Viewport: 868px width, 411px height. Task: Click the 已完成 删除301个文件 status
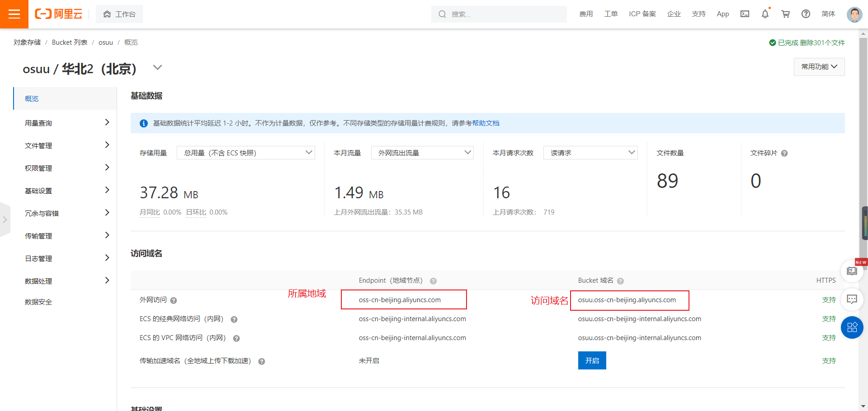click(x=807, y=42)
